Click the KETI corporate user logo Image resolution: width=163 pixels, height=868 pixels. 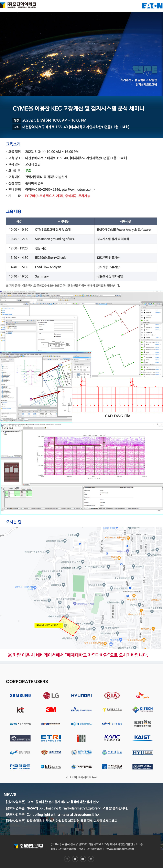tap(81, 724)
